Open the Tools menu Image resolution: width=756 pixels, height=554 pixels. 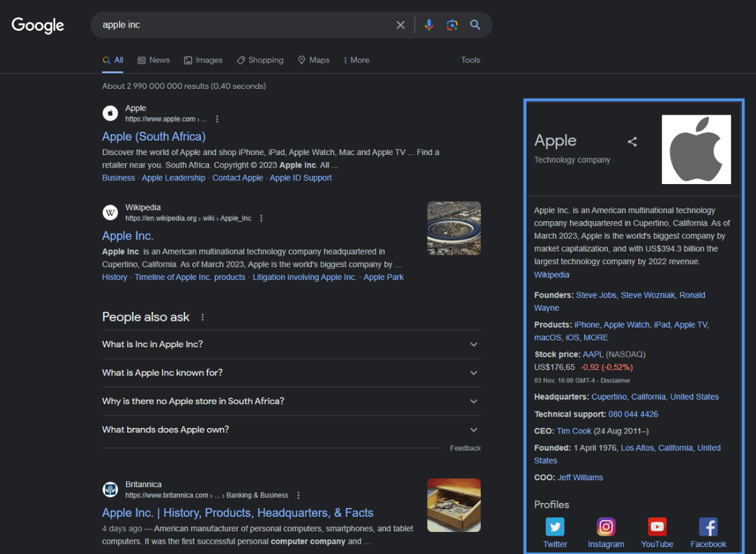(471, 60)
